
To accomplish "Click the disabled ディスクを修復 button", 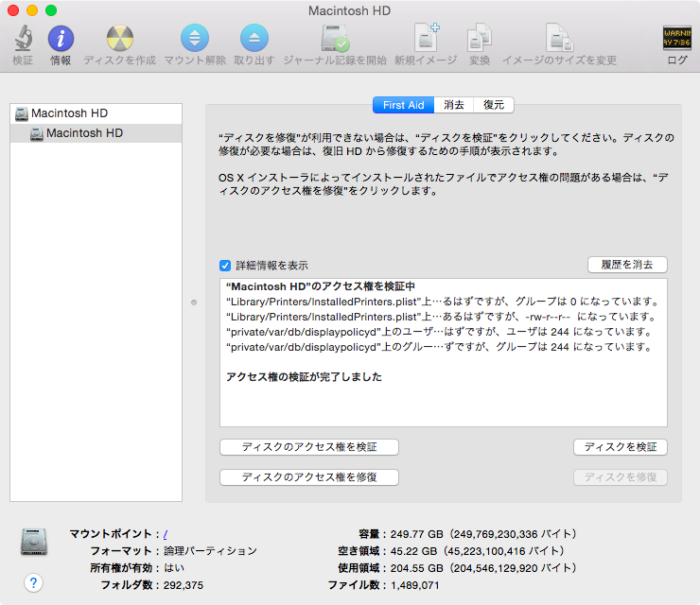I will [x=621, y=477].
